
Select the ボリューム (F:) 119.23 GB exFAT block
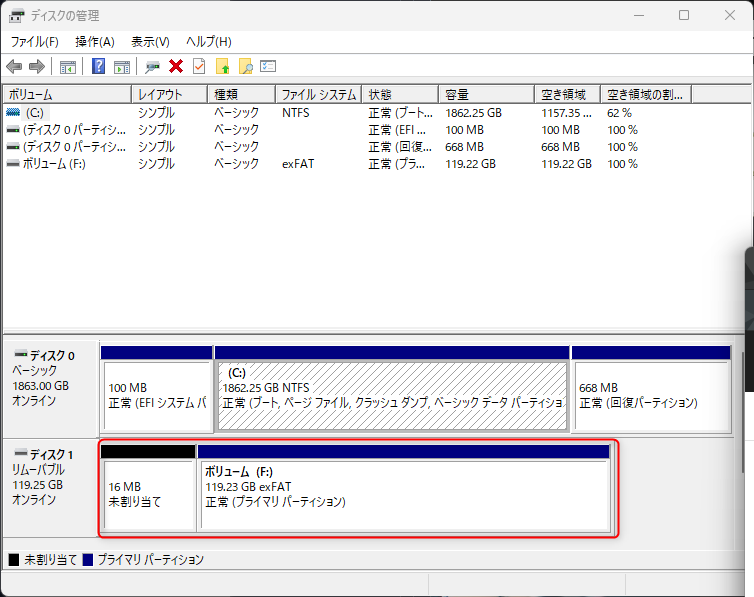click(x=404, y=487)
